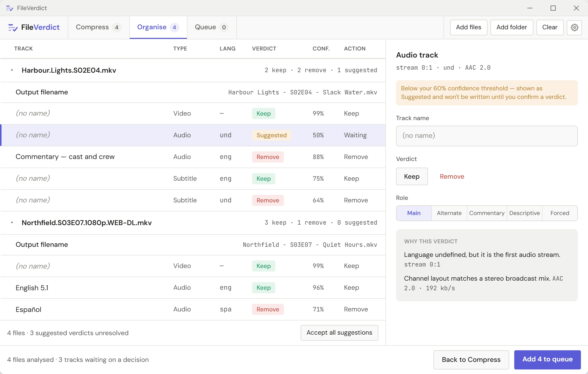Click the Add files button
588x374 pixels.
coord(469,27)
